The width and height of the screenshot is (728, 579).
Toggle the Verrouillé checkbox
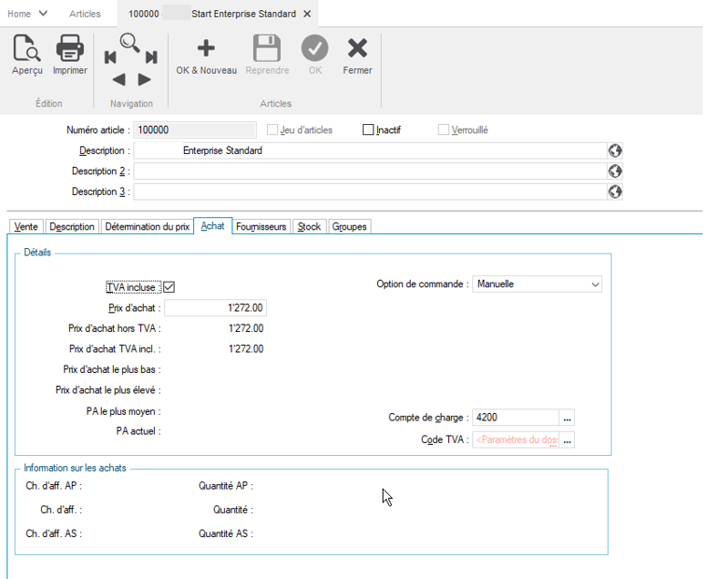(x=444, y=129)
